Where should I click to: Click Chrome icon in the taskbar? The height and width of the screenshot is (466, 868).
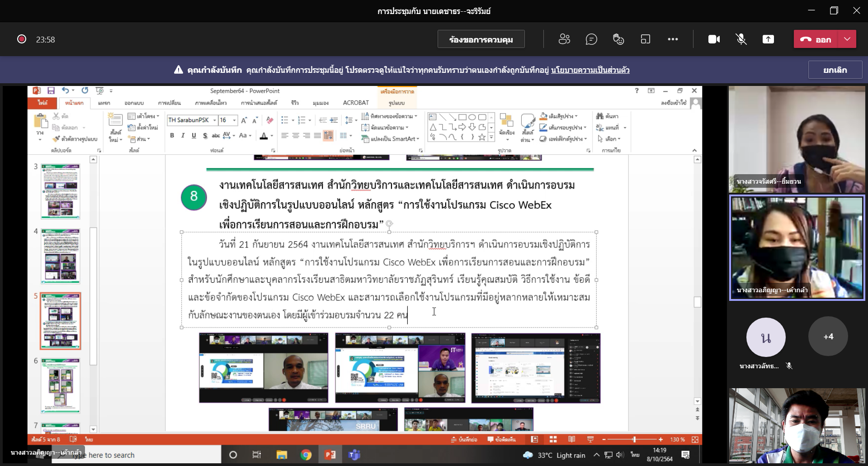[x=306, y=455]
